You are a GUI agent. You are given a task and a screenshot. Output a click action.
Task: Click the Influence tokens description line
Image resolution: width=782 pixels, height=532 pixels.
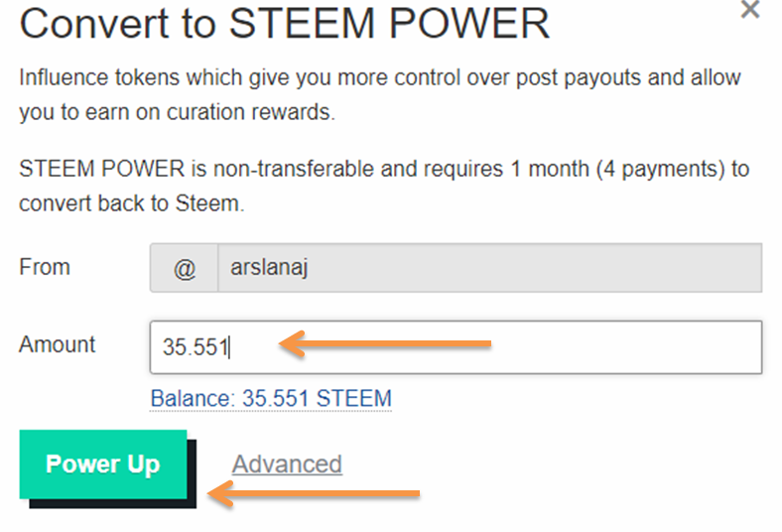point(380,77)
